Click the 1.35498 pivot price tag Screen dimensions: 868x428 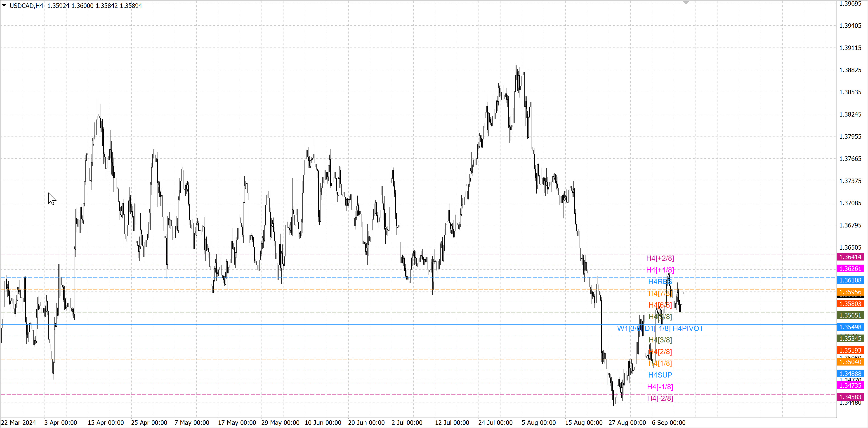point(850,327)
